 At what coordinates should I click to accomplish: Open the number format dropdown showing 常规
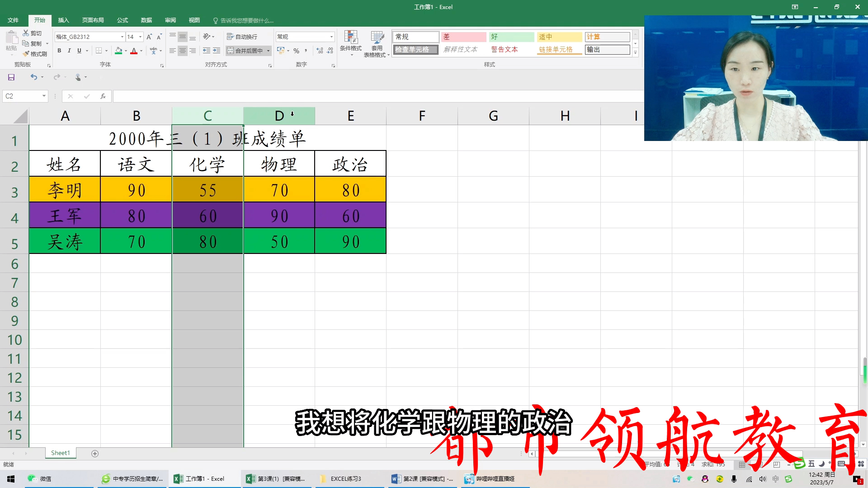[x=331, y=36]
